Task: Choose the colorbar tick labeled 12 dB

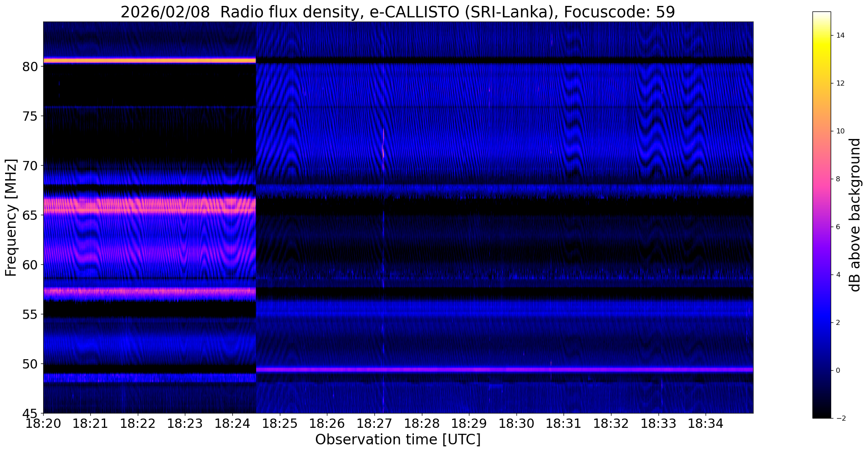Action: click(840, 83)
